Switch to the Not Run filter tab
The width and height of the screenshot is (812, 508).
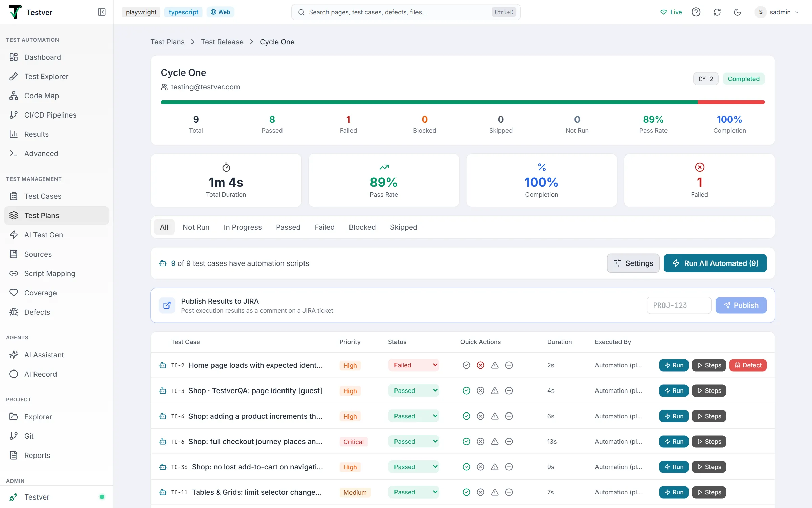[196, 227]
